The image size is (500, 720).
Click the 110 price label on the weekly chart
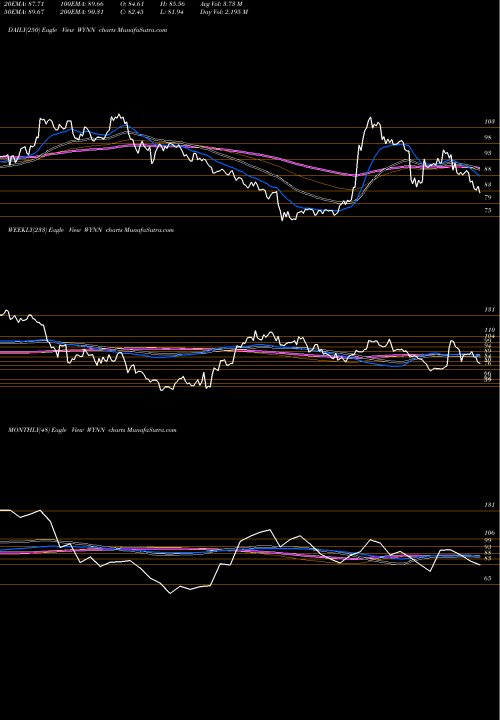coord(489,330)
